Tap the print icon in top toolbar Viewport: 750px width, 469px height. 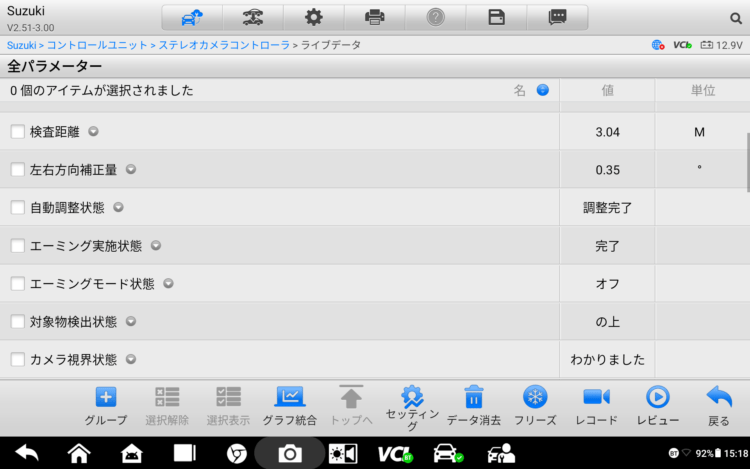[375, 17]
